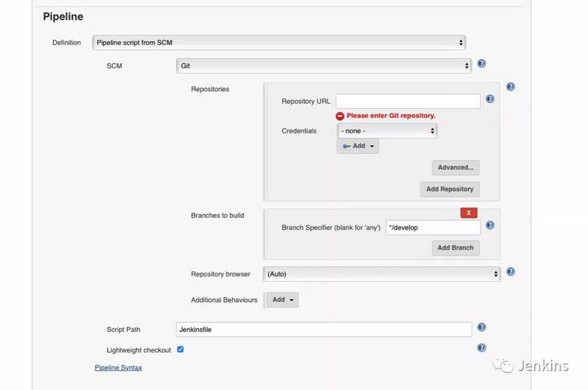588x390 pixels.
Task: Open the SCM dropdown set to Git
Action: click(324, 66)
